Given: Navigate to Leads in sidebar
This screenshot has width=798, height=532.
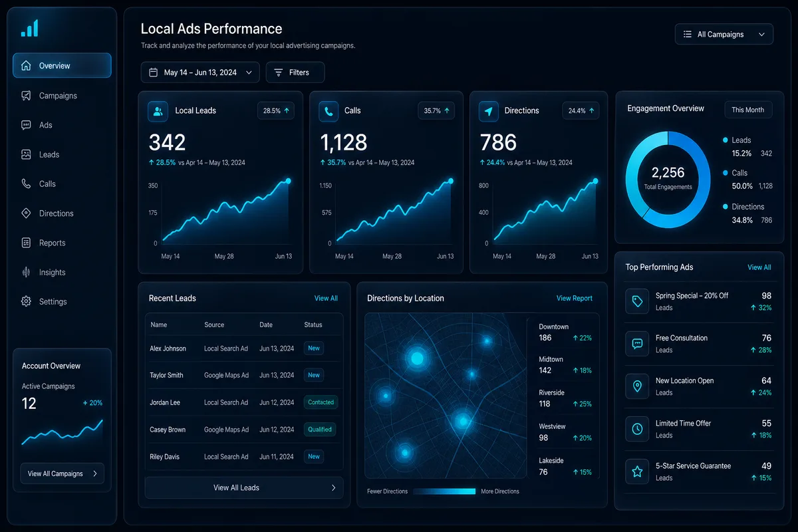Looking at the screenshot, I should [62, 154].
